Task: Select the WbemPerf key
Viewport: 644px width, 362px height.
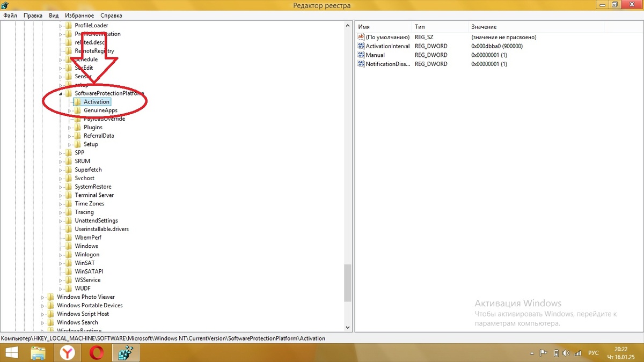Action: pos(88,238)
